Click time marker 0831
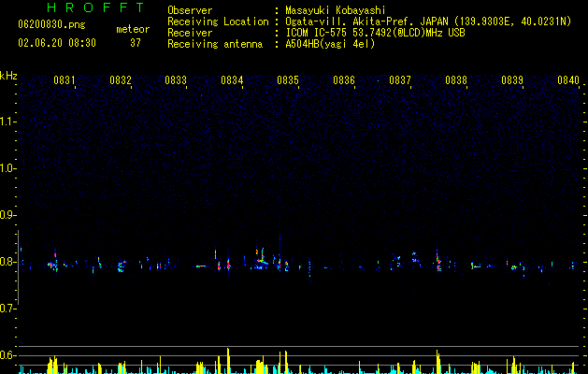588x374 pixels. pos(65,80)
